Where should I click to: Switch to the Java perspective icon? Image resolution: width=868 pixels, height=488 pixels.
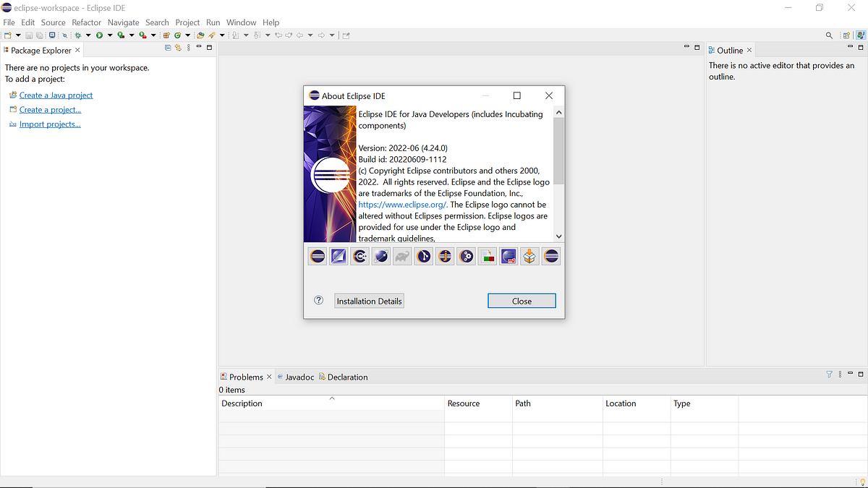pyautogui.click(x=860, y=34)
